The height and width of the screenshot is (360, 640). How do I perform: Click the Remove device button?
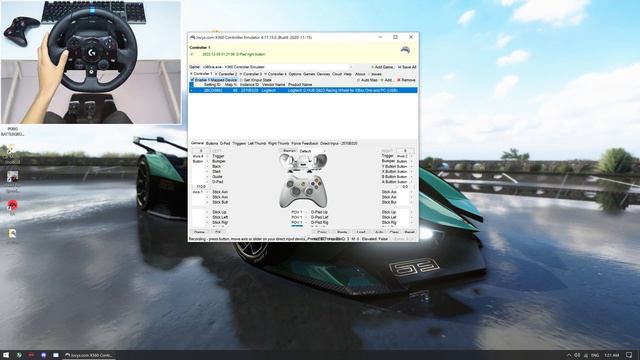coord(407,80)
